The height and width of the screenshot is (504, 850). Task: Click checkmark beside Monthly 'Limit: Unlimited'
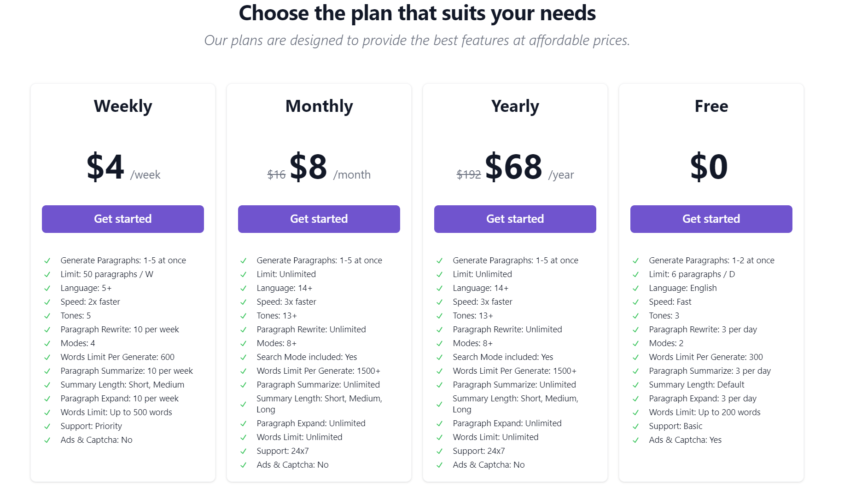coord(244,275)
